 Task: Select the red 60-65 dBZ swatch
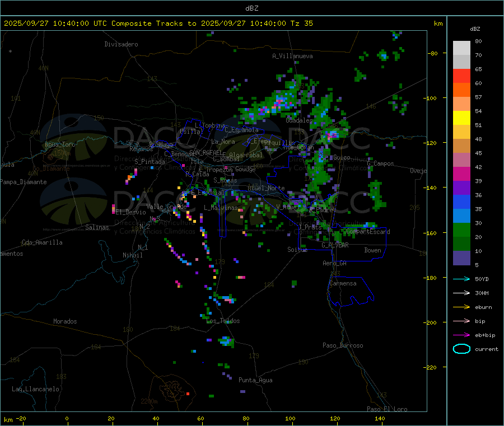coord(461,76)
